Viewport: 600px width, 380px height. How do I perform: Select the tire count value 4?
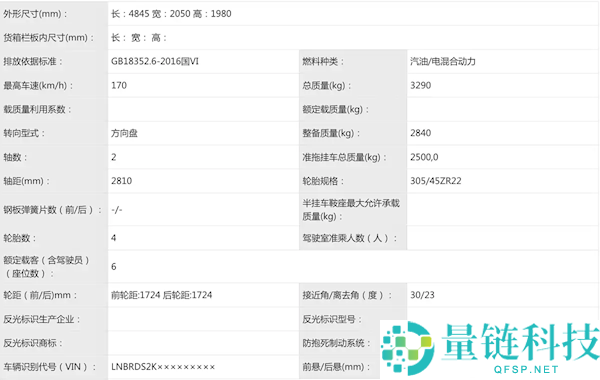[114, 238]
